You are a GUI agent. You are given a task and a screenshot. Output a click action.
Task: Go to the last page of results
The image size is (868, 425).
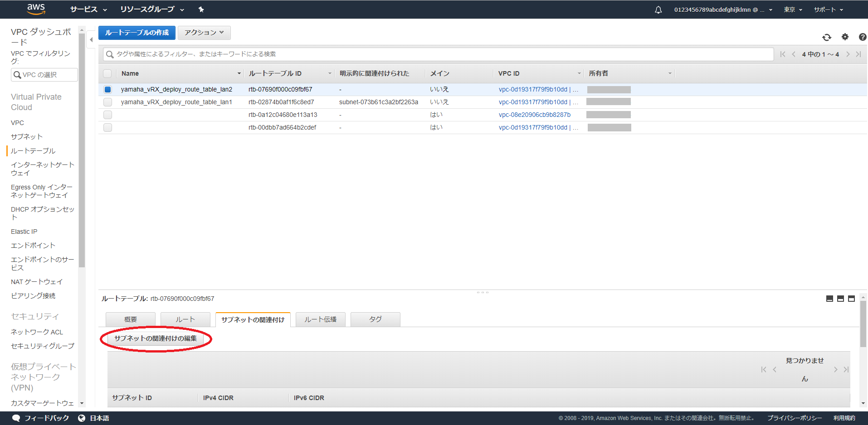[858, 54]
